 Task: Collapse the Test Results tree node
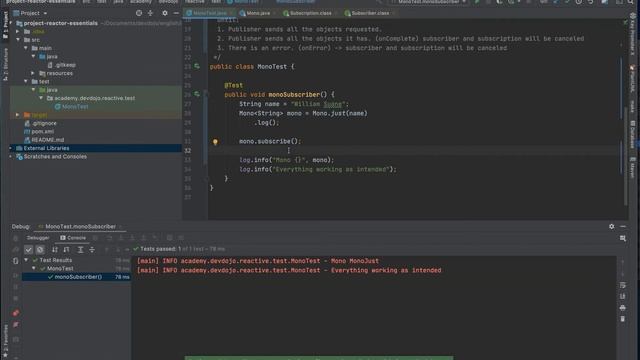coord(26,260)
